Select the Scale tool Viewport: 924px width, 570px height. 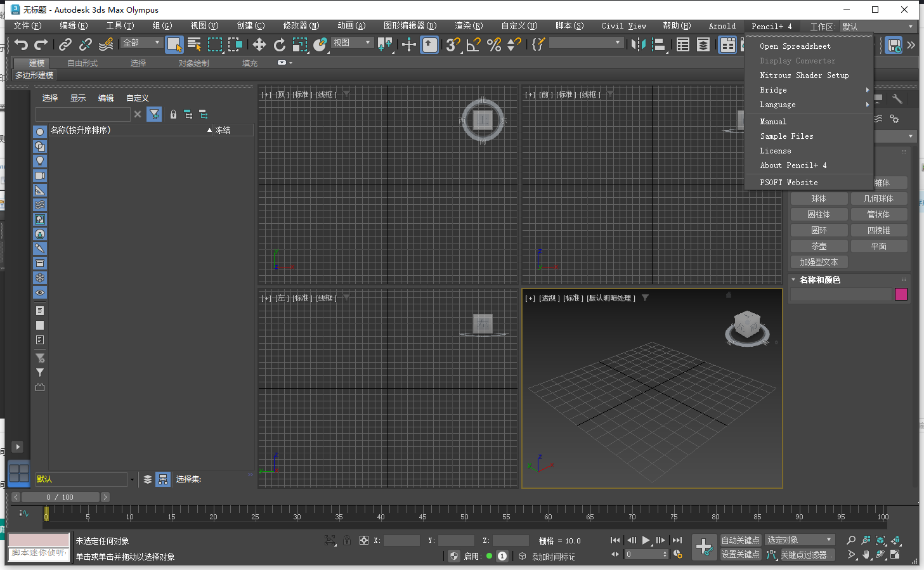pos(300,44)
